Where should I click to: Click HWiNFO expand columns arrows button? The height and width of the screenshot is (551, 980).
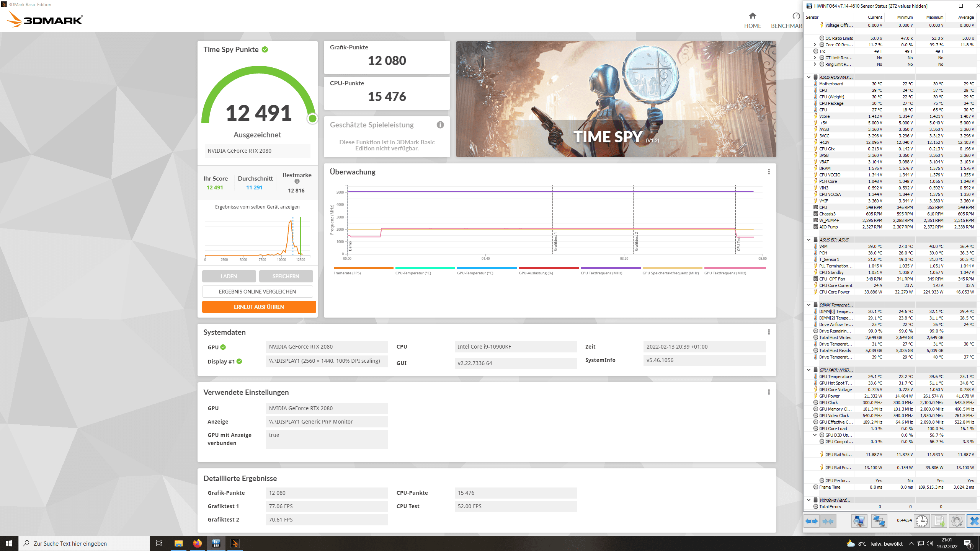[811, 521]
